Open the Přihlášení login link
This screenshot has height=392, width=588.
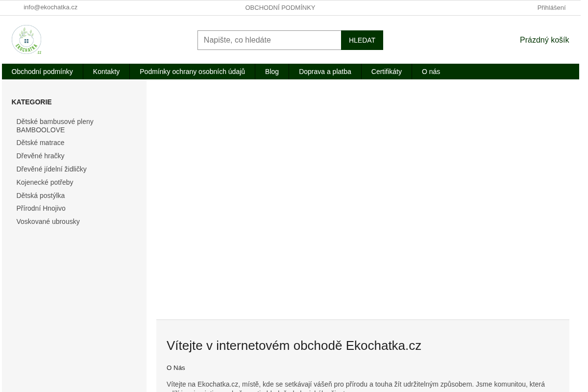click(551, 8)
